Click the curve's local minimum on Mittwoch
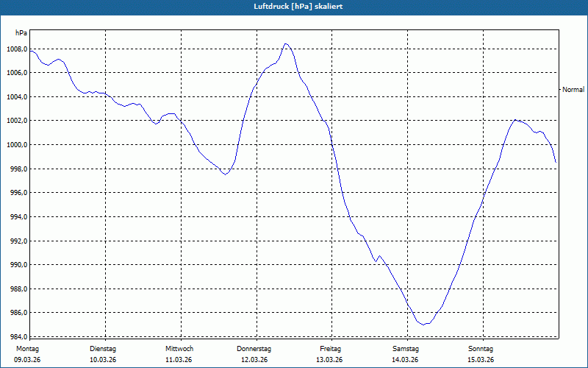Viewport: 588px width, 368px height. [225, 174]
